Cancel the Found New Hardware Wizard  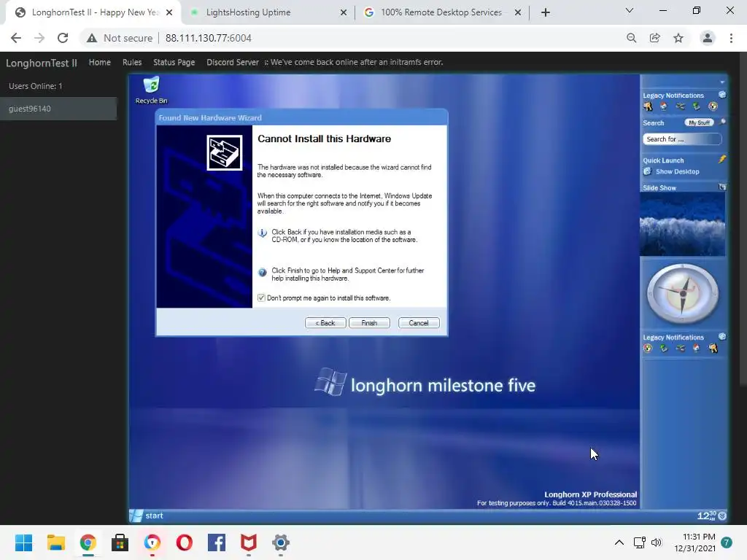(419, 323)
